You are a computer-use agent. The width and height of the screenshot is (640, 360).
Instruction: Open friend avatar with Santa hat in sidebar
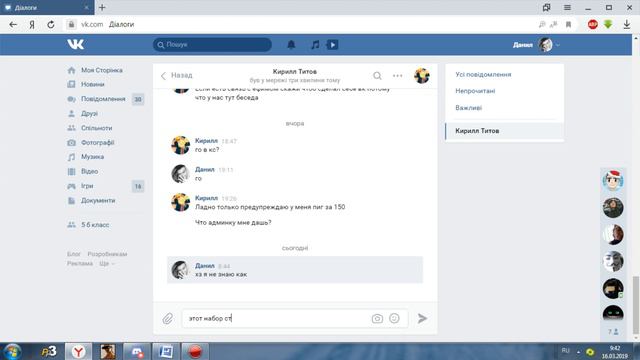(613, 180)
